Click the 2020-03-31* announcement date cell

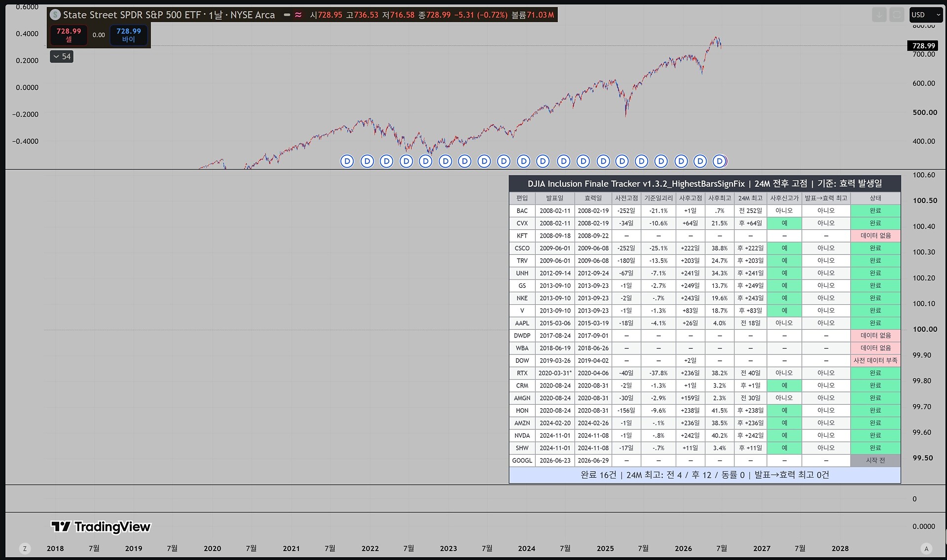point(555,373)
